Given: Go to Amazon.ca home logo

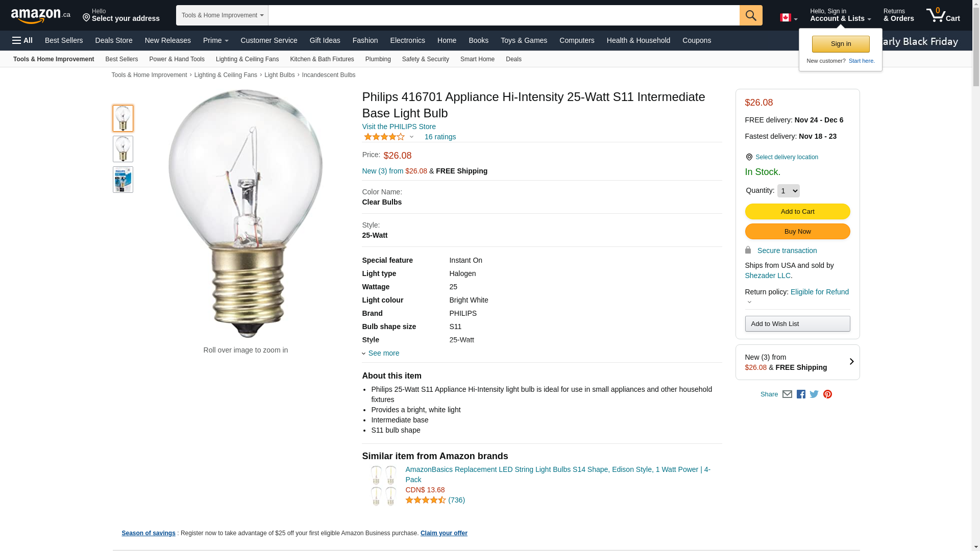Looking at the screenshot, I should [40, 16].
